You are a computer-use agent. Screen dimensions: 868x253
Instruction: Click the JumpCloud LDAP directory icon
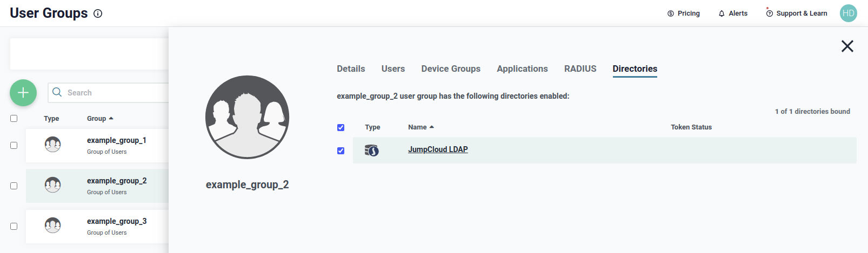click(x=372, y=151)
